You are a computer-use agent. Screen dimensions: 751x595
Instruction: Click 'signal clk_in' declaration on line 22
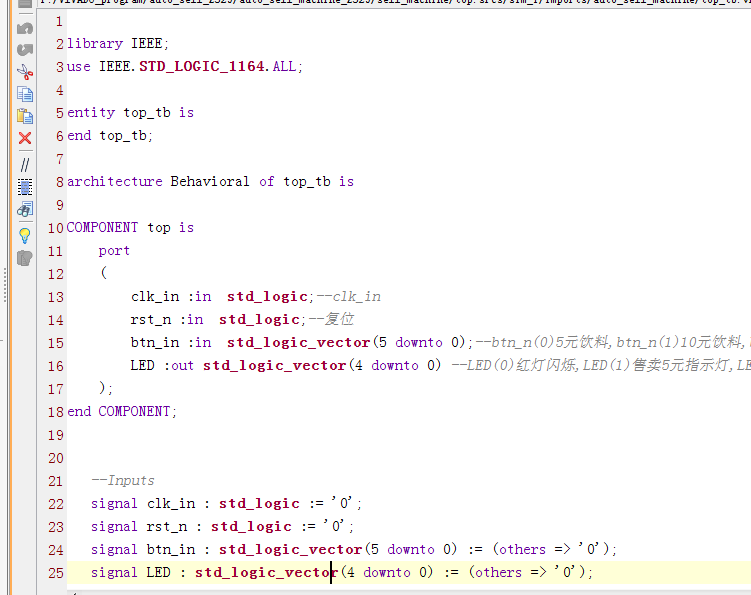pyautogui.click(x=143, y=503)
